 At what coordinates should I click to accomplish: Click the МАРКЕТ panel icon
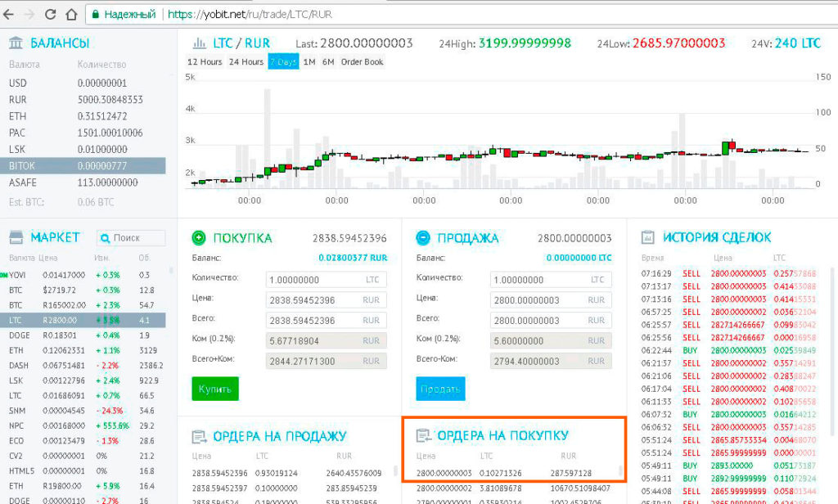coord(16,237)
